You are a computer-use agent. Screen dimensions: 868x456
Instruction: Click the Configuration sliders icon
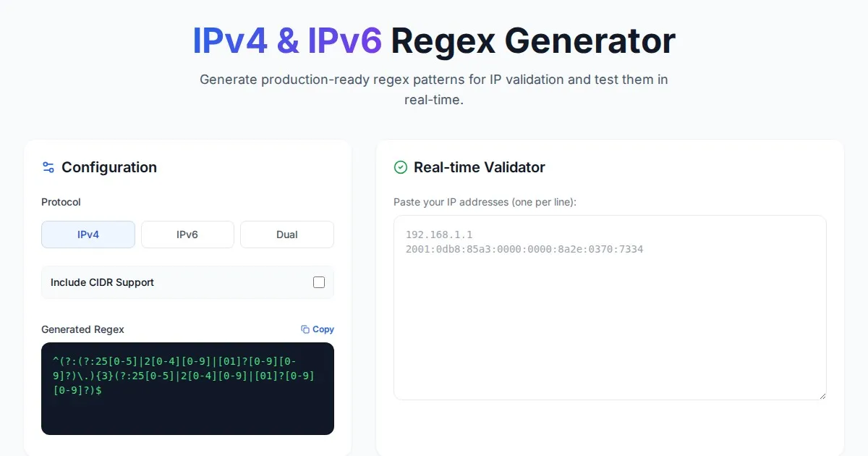(48, 167)
